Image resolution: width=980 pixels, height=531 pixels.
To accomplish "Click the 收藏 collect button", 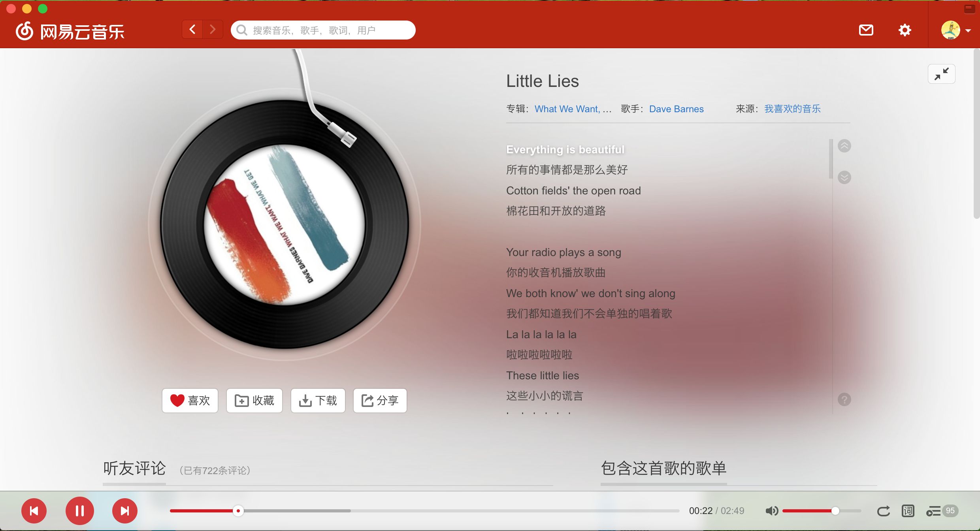I will (x=254, y=401).
